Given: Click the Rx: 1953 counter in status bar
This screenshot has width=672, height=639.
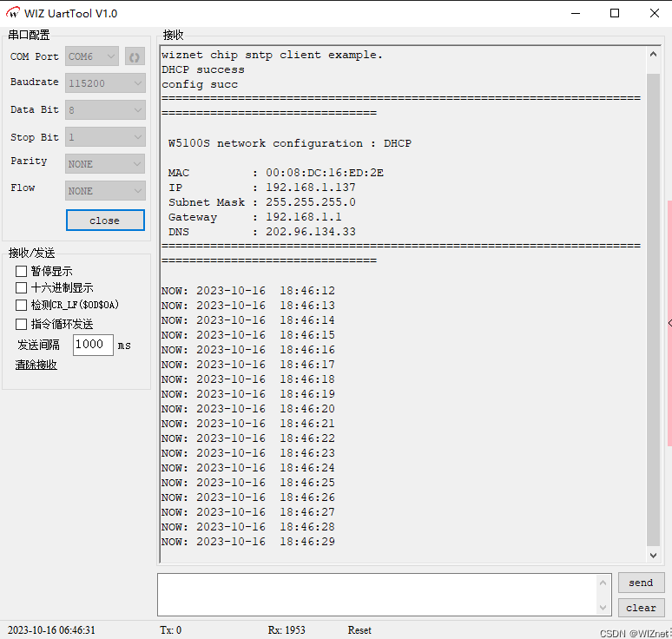Looking at the screenshot, I should [x=287, y=630].
